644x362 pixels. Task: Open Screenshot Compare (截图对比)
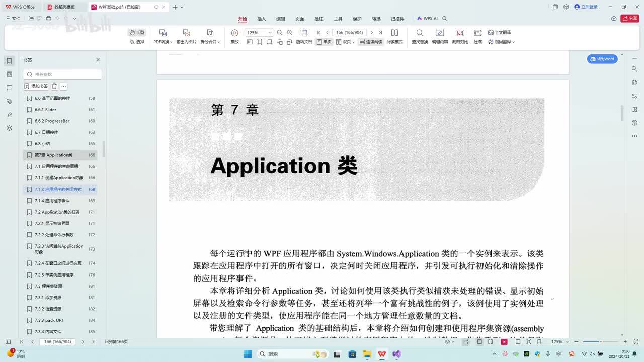[460, 36]
